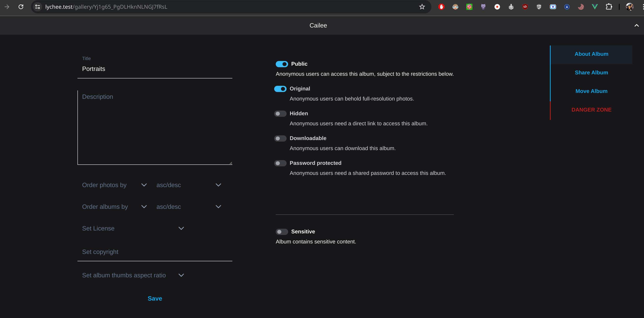This screenshot has width=644, height=318.
Task: Click 'Album contains sensitive content.' text
Action: click(x=316, y=242)
